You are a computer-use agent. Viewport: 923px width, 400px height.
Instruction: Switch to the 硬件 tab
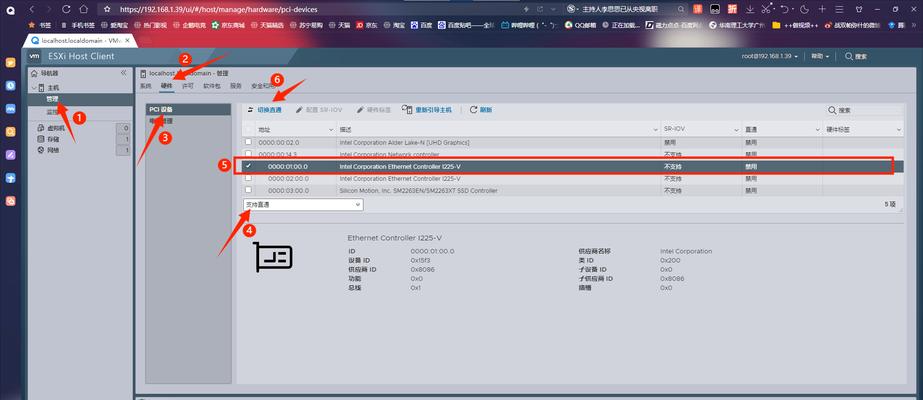click(167, 86)
